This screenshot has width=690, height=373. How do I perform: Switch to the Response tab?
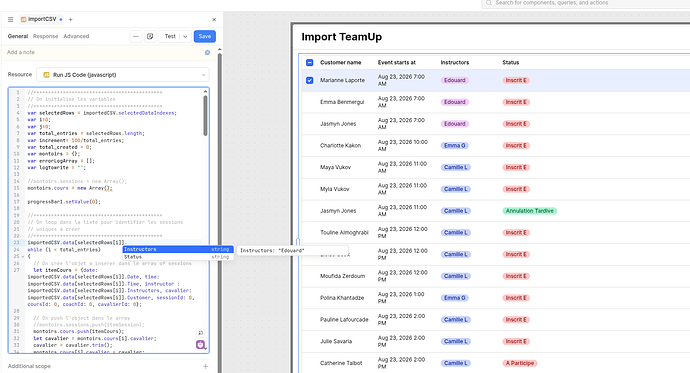(x=45, y=37)
